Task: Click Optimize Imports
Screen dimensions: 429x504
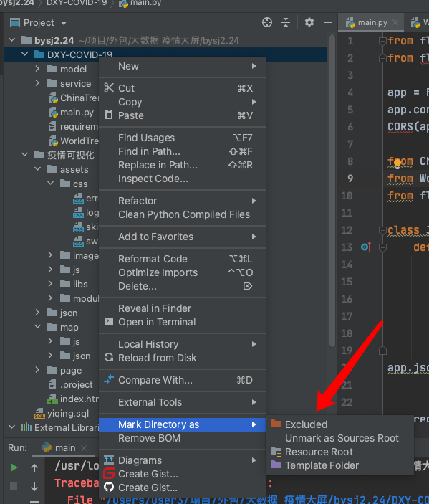Action: [182, 272]
